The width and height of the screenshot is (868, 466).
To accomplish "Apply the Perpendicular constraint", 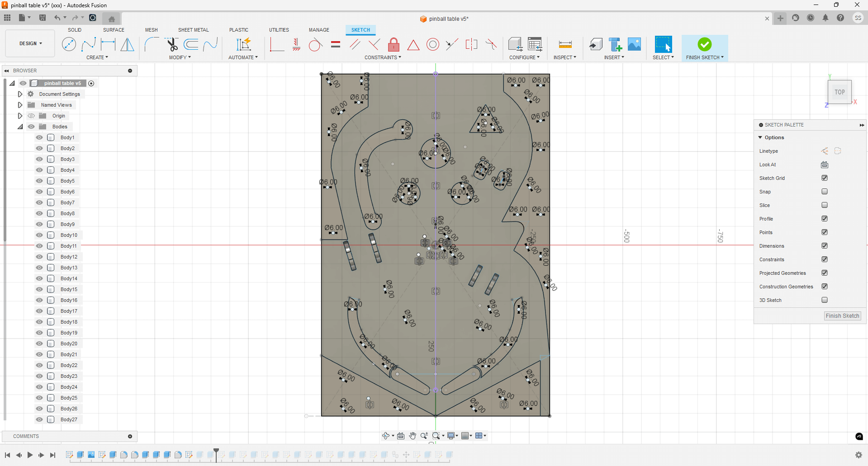I will coord(374,44).
